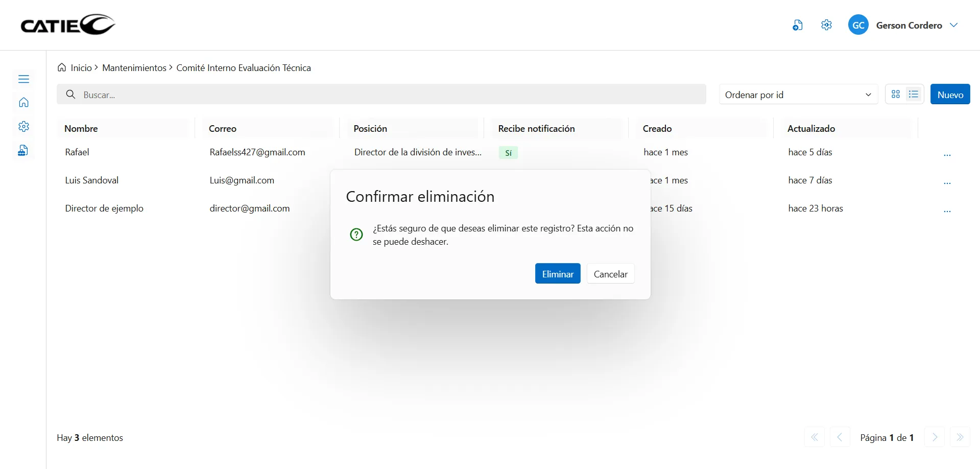The image size is (980, 469).
Task: Open sidebar settings gear icon
Action: 23,127
